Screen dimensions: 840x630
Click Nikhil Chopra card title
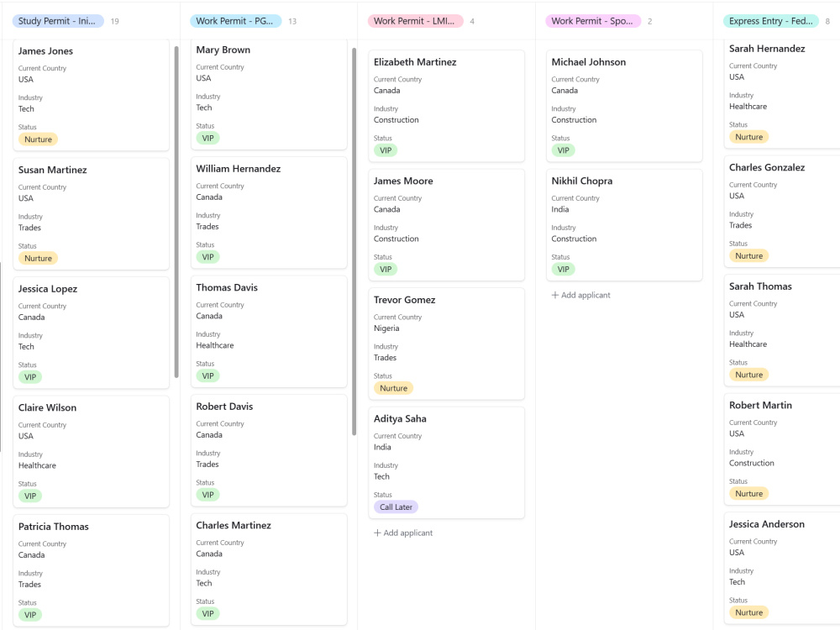[582, 181]
